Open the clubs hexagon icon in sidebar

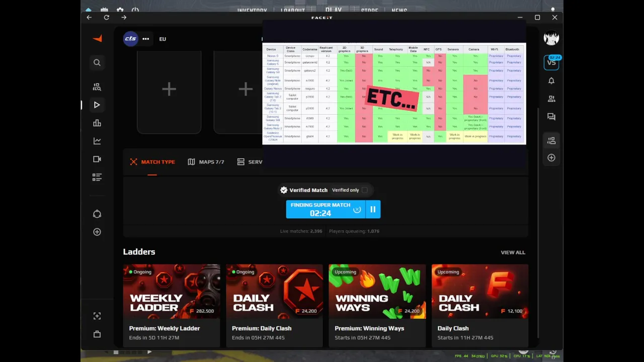coord(97,214)
